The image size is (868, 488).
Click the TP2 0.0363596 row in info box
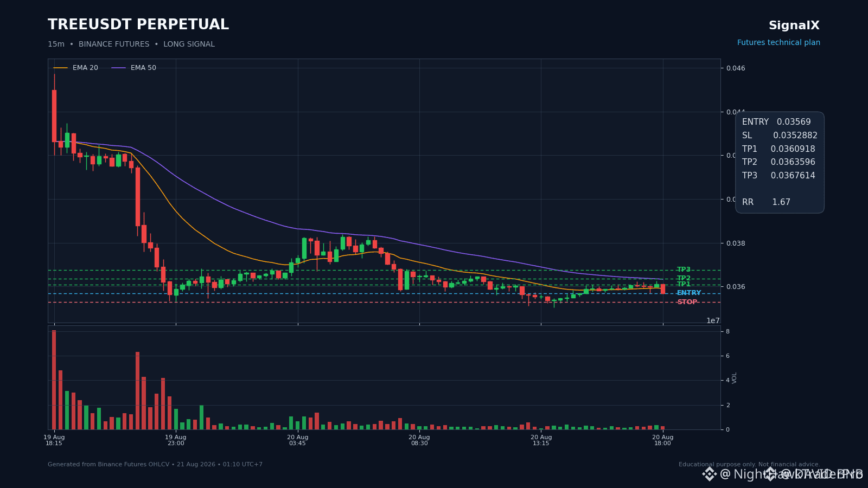778,162
